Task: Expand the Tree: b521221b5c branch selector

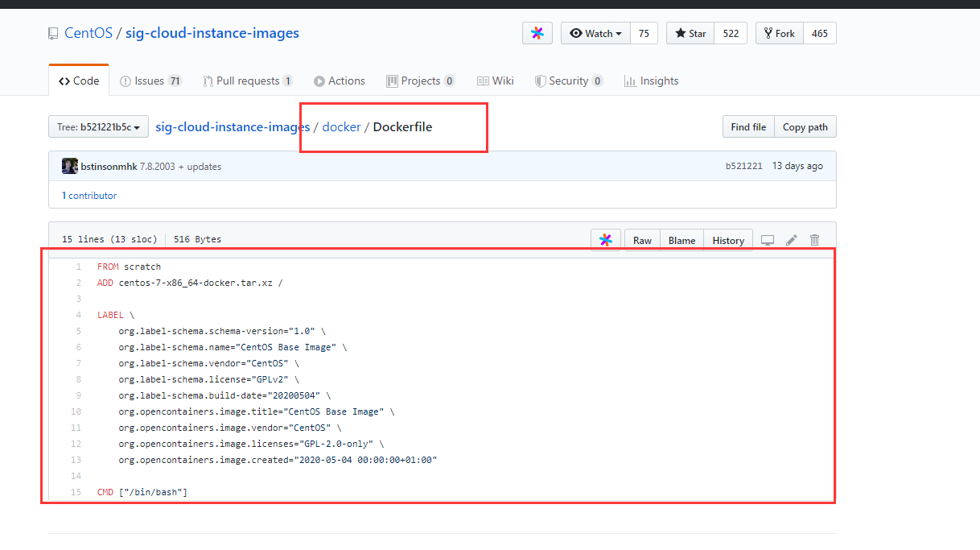Action: click(x=99, y=127)
